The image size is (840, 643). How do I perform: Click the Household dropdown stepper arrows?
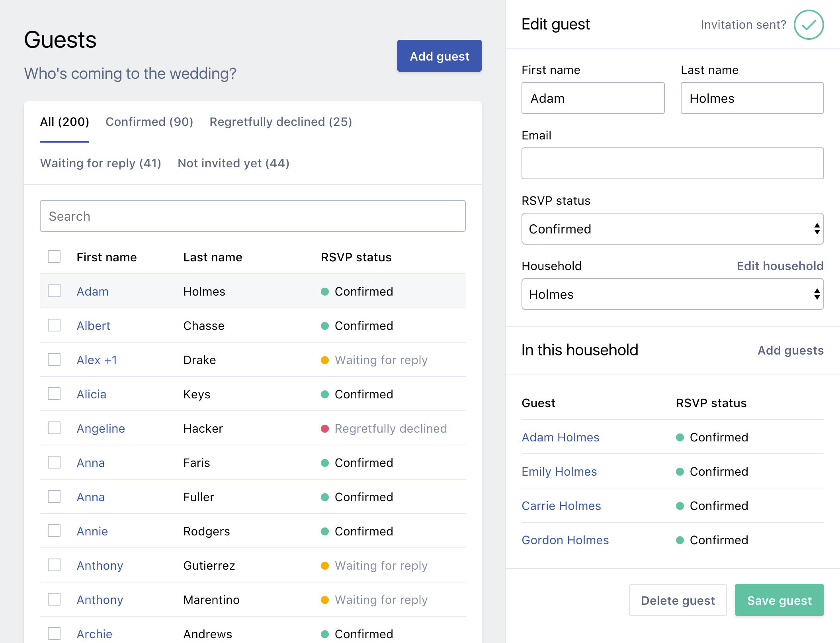(x=817, y=294)
